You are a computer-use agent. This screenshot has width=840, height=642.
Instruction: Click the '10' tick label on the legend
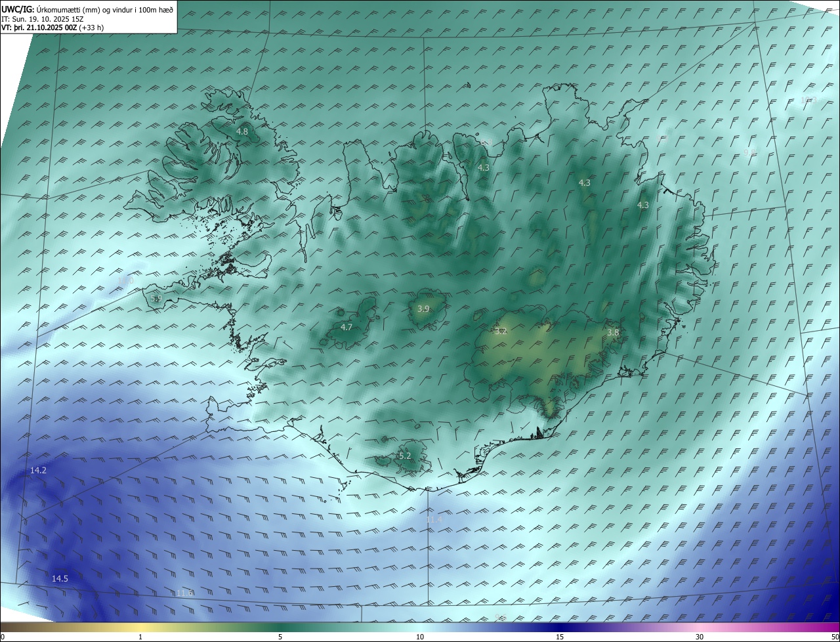pyautogui.click(x=420, y=637)
